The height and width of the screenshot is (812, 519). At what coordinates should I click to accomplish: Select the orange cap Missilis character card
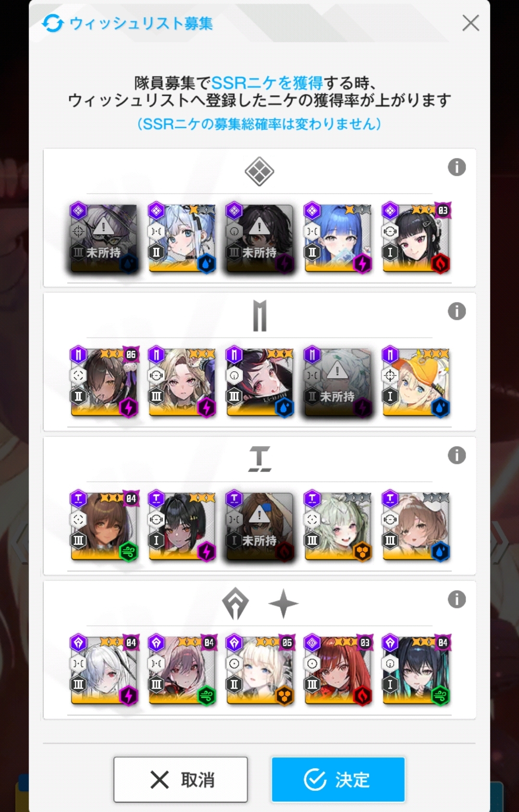(416, 382)
